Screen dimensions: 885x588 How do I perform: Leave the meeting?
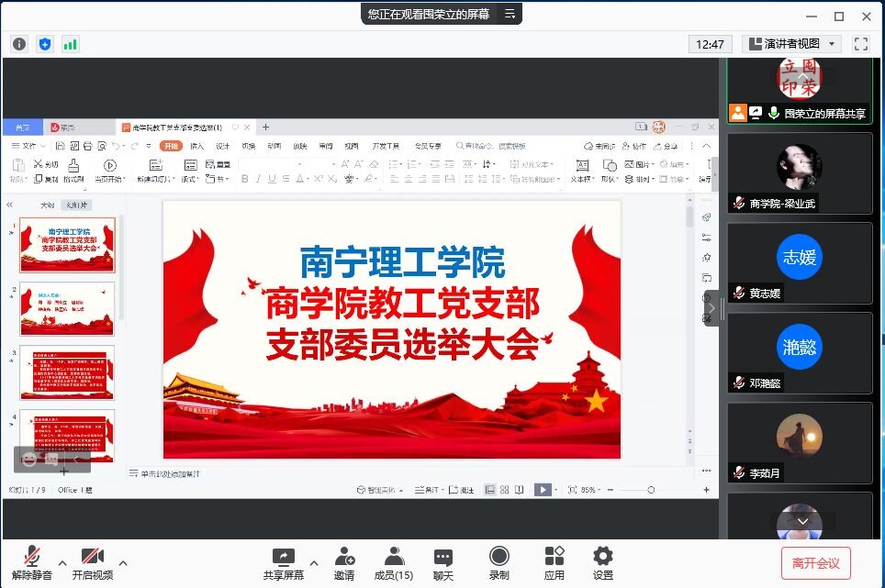click(815, 563)
